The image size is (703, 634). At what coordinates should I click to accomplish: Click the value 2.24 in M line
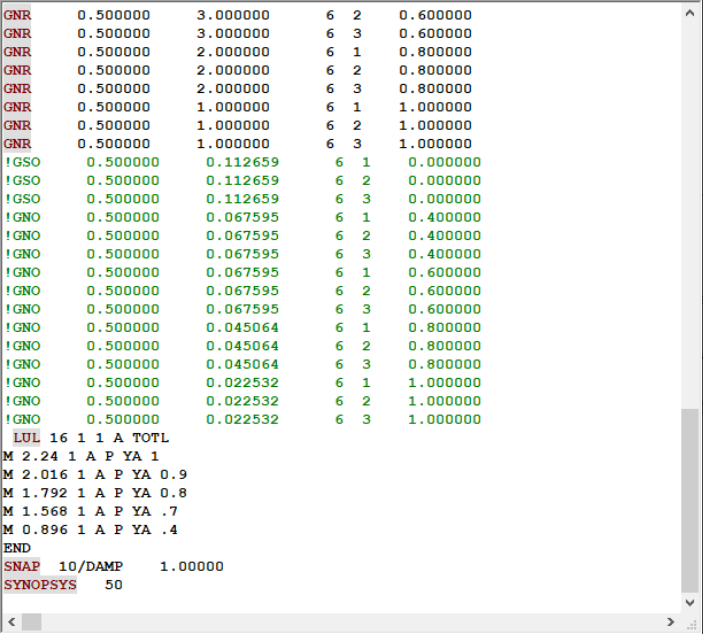tap(40, 456)
